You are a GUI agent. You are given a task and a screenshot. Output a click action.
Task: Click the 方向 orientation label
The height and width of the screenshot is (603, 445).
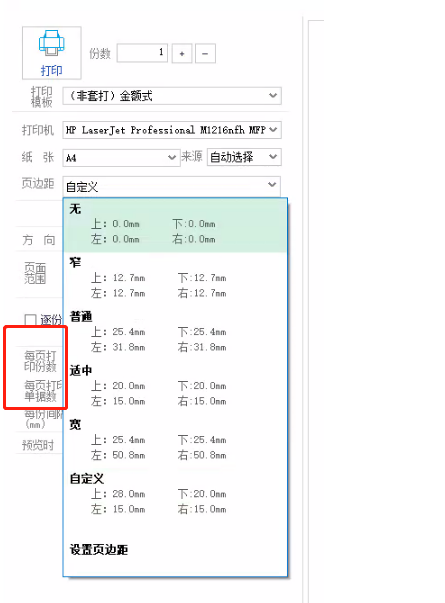38,240
